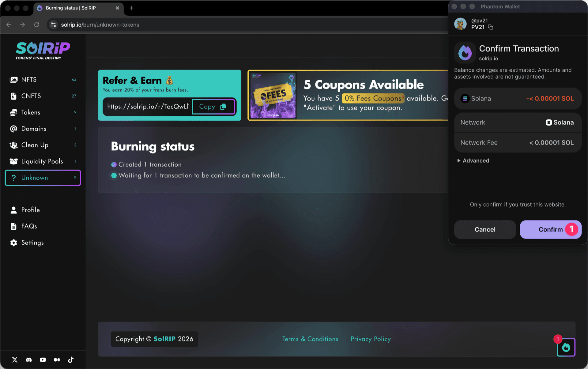Select Clean Up in the sidebar
This screenshot has height=369, width=588.
coord(43,145)
